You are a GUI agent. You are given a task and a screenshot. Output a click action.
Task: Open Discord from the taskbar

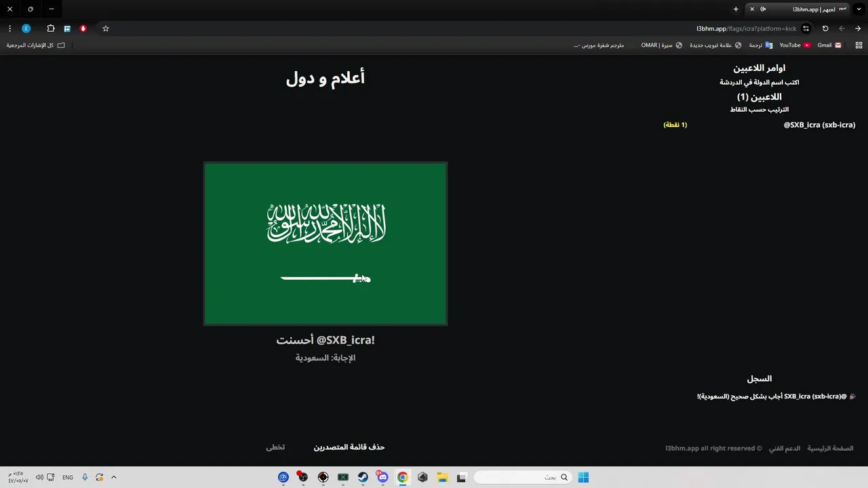[382, 477]
